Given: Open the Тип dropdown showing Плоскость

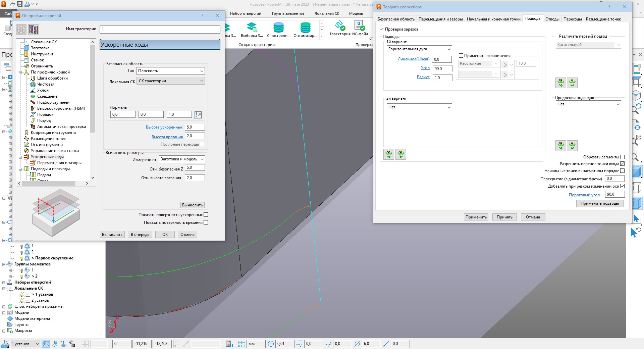Looking at the screenshot, I should 171,71.
